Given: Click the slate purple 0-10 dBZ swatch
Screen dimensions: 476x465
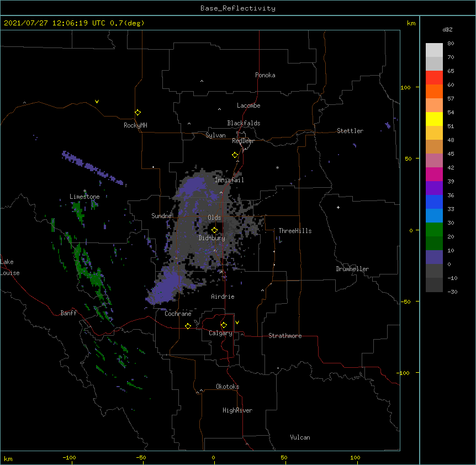Looking at the screenshot, I should click(434, 257).
